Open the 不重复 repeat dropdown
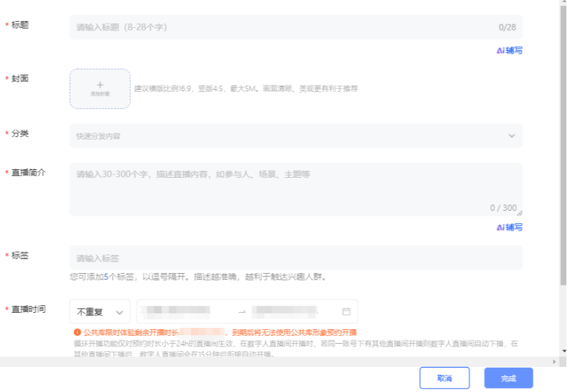 point(100,311)
